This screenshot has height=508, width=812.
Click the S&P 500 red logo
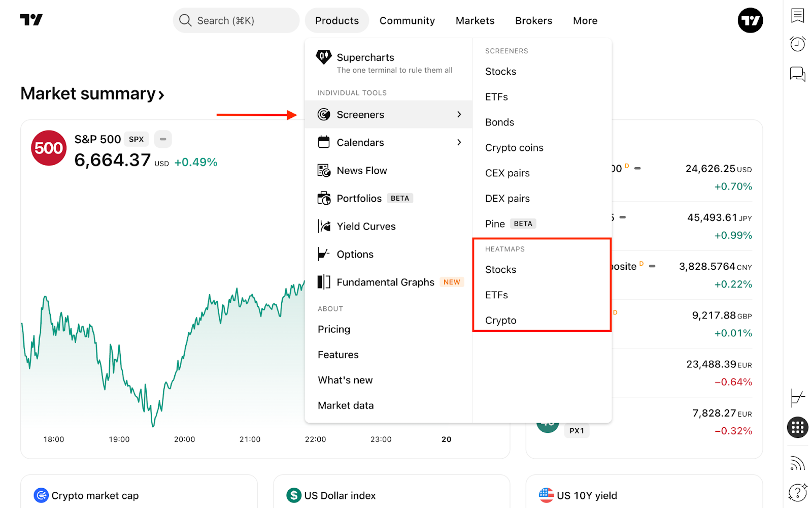[x=49, y=148]
